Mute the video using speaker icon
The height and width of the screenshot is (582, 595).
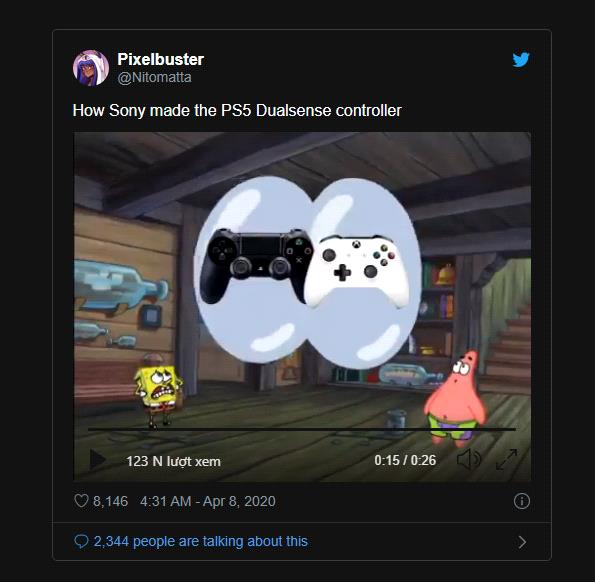pyautogui.click(x=469, y=459)
